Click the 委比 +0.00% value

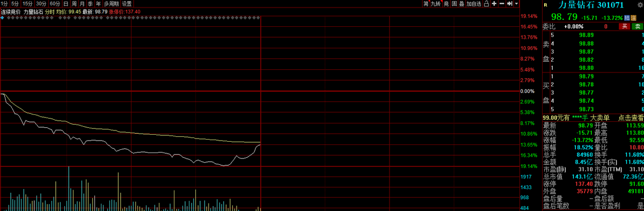[574, 26]
